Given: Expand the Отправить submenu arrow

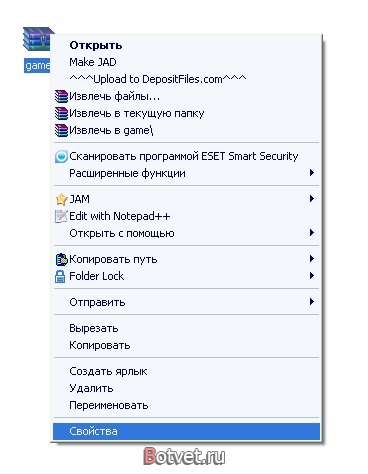Looking at the screenshot, I should pyautogui.click(x=312, y=302).
